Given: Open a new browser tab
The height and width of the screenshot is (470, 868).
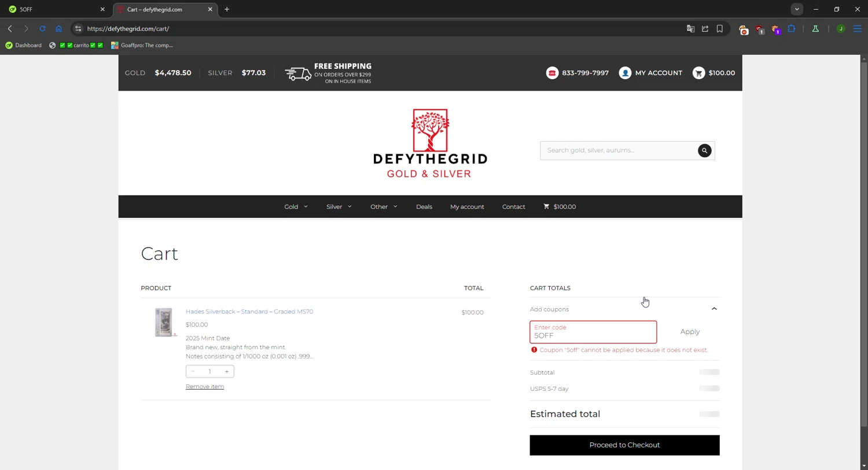Looking at the screenshot, I should (x=227, y=9).
